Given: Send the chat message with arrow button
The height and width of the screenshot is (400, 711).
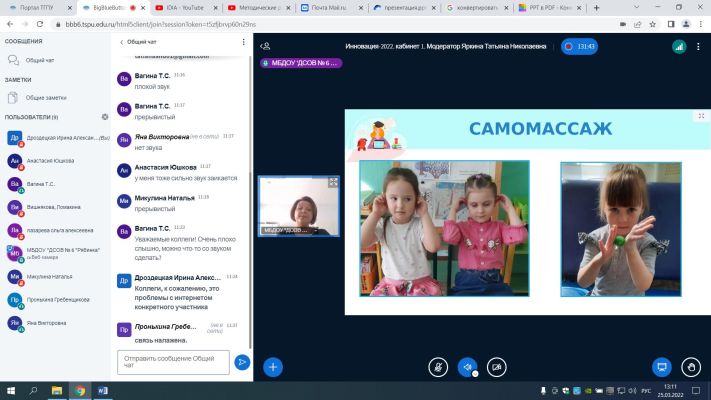Looking at the screenshot, I should [x=242, y=362].
